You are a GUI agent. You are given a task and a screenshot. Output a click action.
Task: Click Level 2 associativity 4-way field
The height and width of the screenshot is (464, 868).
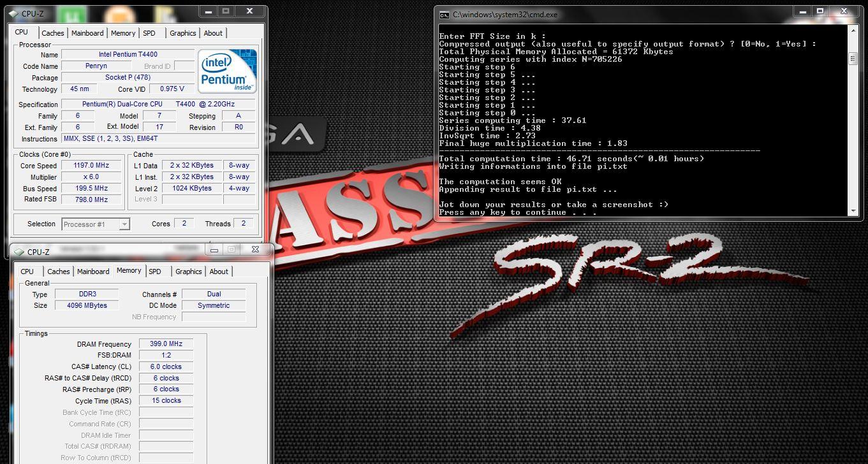[239, 188]
